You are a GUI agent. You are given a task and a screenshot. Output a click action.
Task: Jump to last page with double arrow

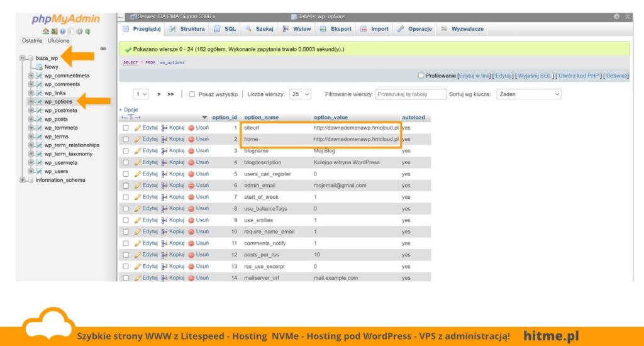click(170, 94)
